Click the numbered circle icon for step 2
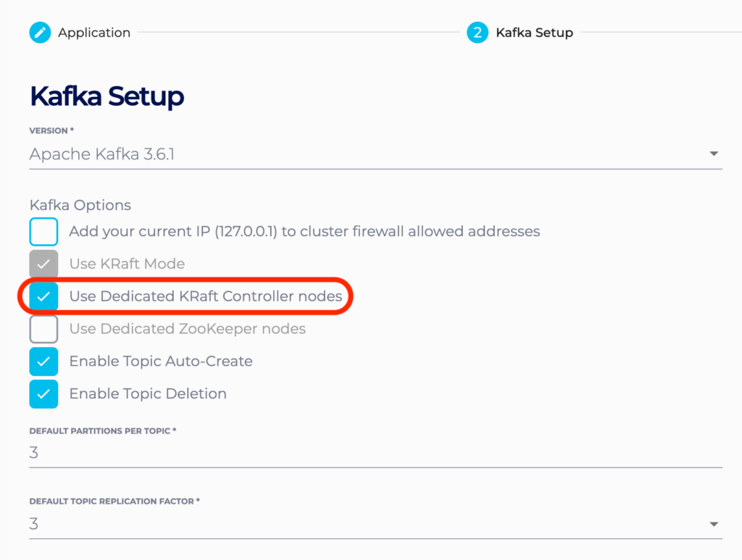 [476, 32]
